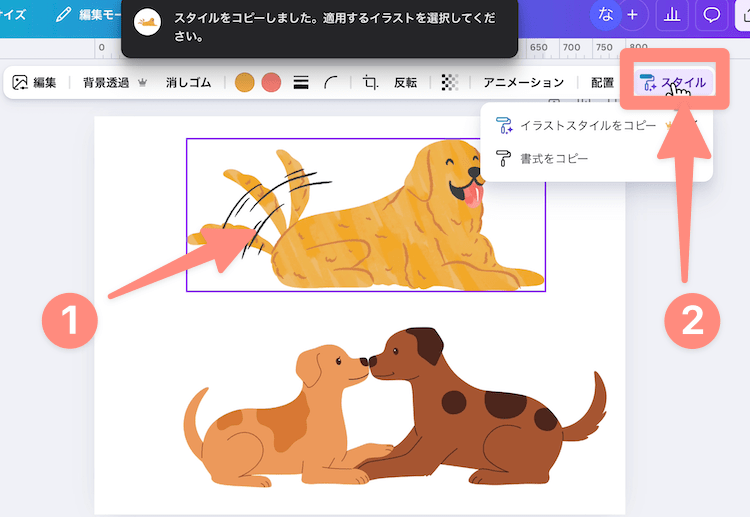
Task: Select the crop tool icon
Action: 370,83
